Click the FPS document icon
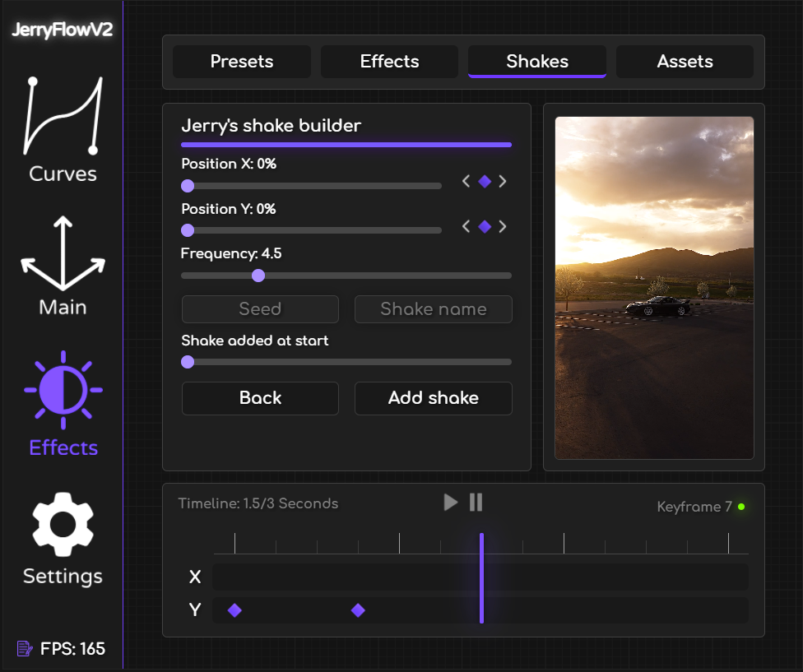 pyautogui.click(x=25, y=649)
